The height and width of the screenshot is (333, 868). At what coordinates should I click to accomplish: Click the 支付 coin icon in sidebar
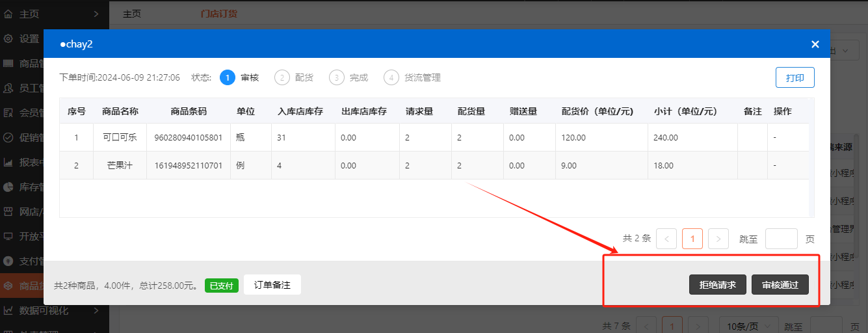click(8, 261)
